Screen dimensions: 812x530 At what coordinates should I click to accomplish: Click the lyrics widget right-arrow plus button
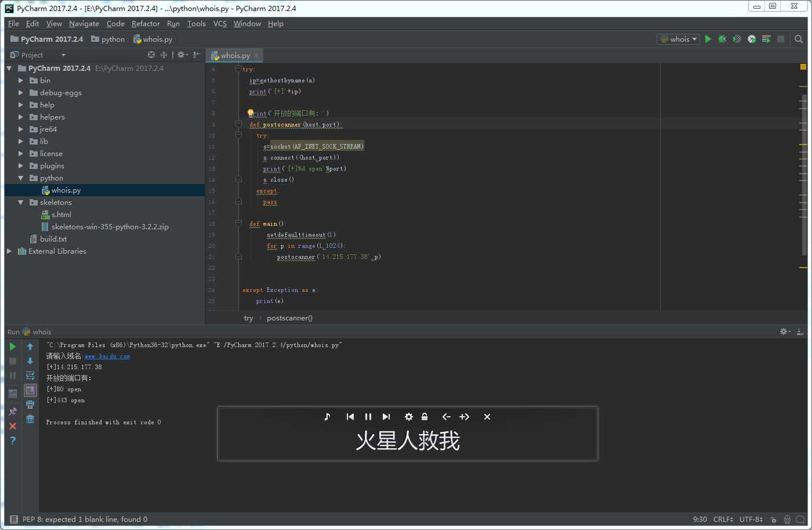click(x=464, y=417)
